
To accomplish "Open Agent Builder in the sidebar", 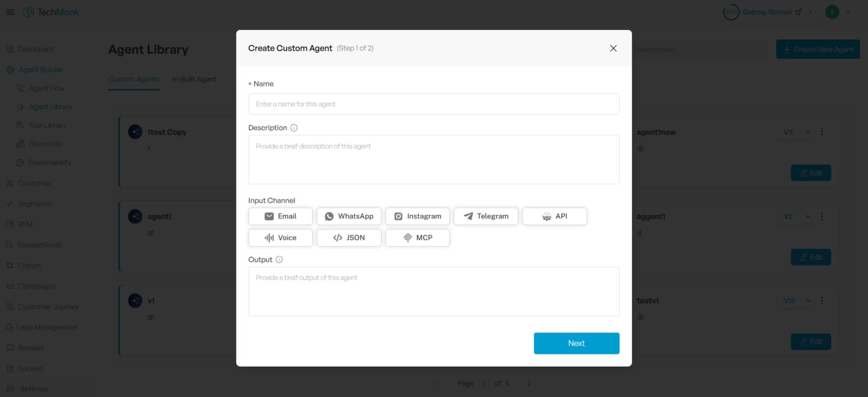I will 35,70.
